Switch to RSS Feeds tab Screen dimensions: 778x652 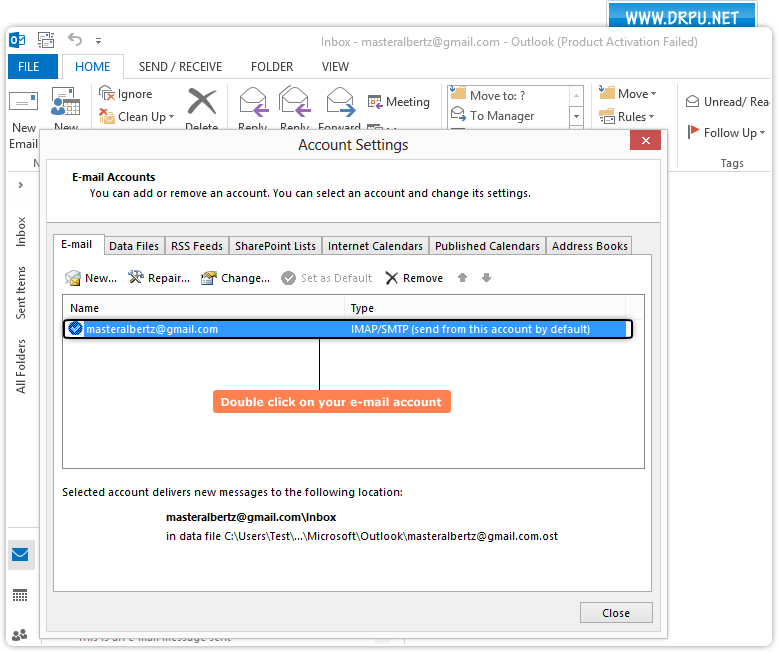point(197,246)
